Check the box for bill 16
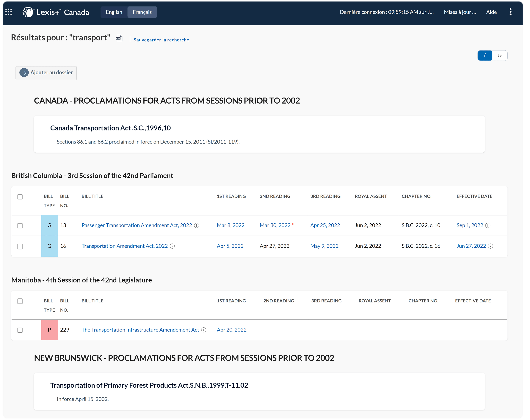 [20, 246]
